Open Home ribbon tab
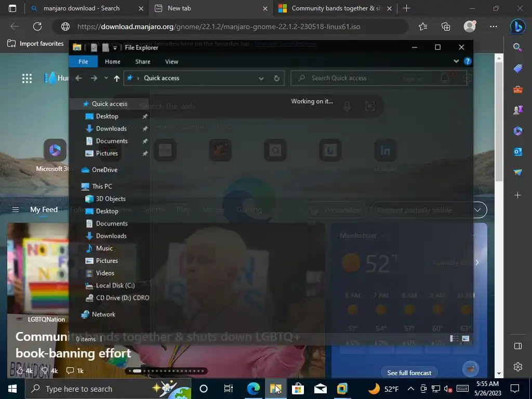Image resolution: width=532 pixels, height=399 pixels. click(x=113, y=61)
